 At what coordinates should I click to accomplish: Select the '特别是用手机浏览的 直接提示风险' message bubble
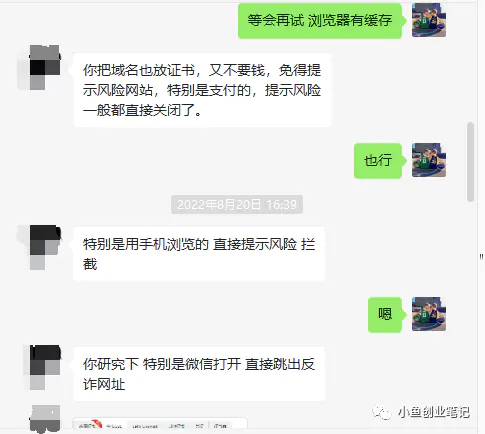click(199, 254)
